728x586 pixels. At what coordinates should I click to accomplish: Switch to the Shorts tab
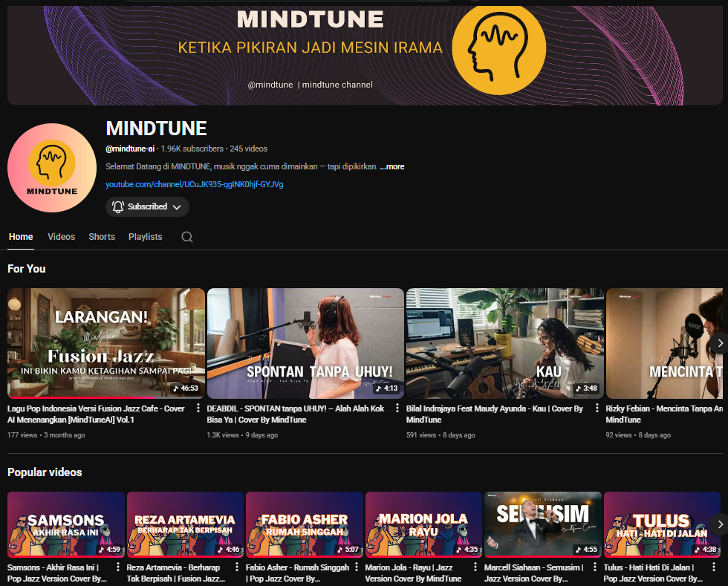pos(102,237)
